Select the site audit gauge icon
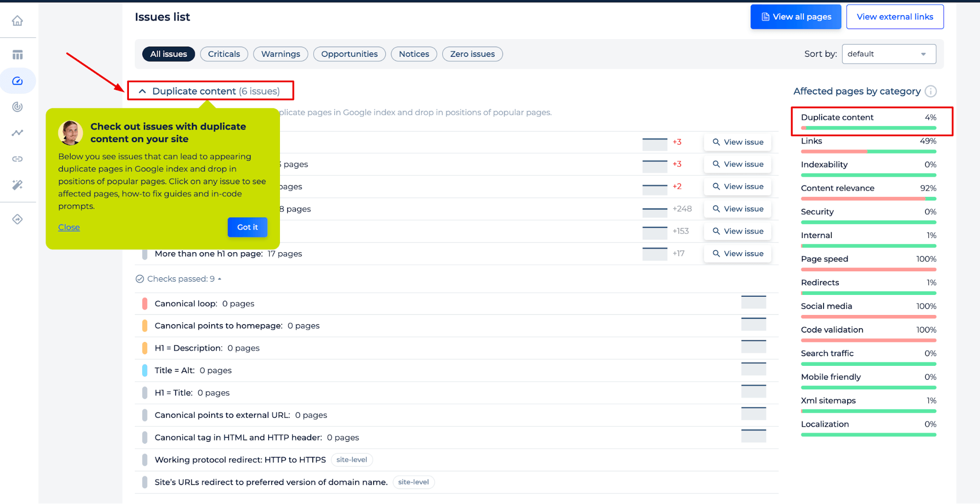 (x=18, y=81)
